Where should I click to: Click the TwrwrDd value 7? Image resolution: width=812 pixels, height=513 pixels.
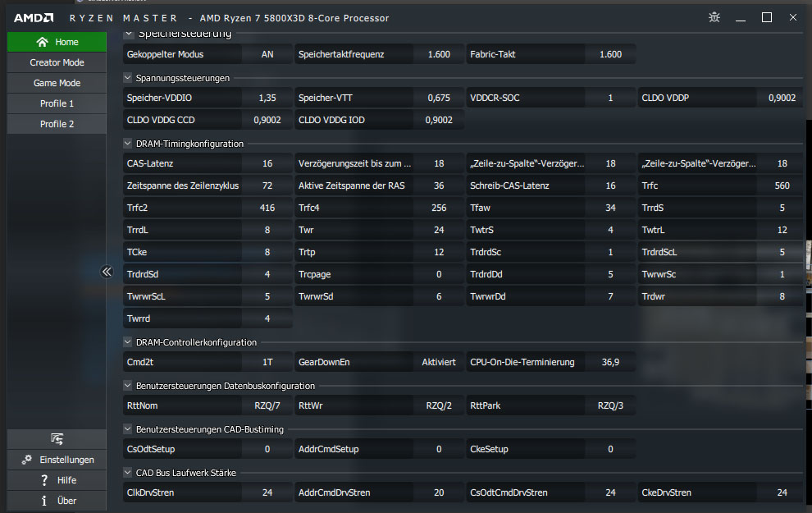pyautogui.click(x=610, y=296)
